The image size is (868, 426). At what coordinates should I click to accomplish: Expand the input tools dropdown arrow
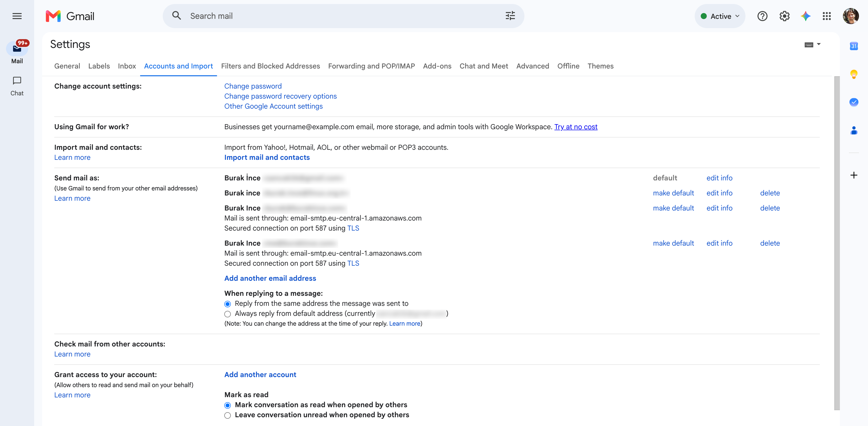tap(819, 44)
